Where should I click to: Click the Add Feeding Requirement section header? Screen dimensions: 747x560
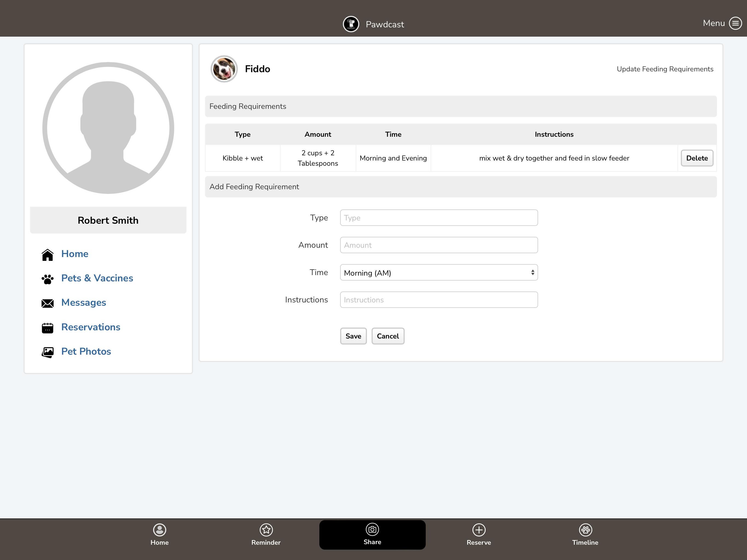pos(461,187)
